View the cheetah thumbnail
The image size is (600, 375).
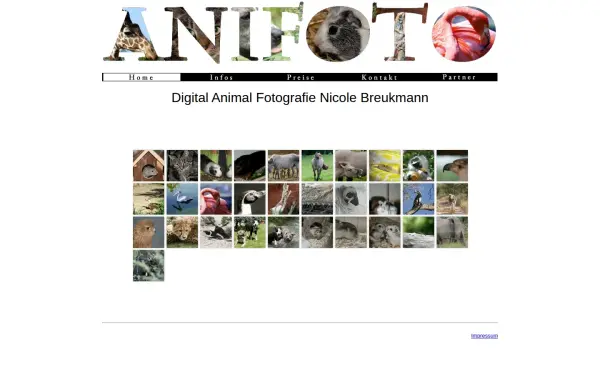pyautogui.click(x=182, y=232)
